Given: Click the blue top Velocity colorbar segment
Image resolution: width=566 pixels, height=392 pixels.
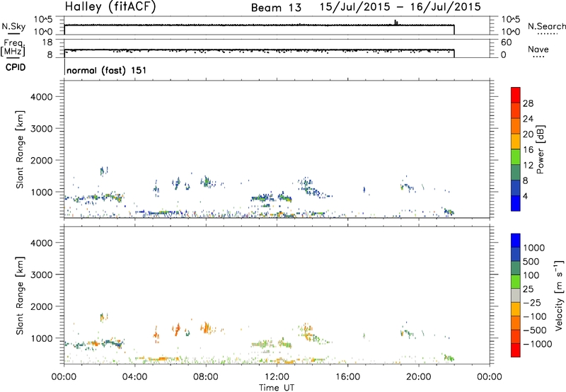Looking at the screenshot, I should pyautogui.click(x=516, y=241).
